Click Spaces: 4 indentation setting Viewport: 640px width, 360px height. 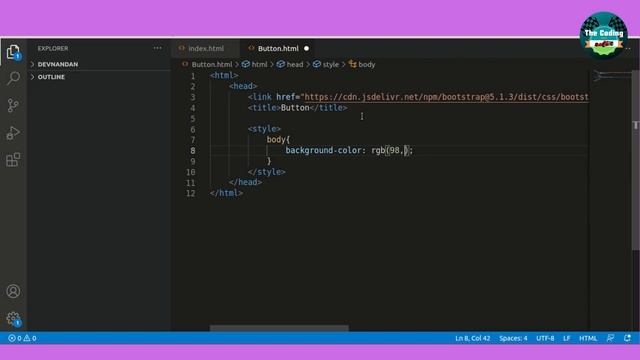click(x=513, y=338)
